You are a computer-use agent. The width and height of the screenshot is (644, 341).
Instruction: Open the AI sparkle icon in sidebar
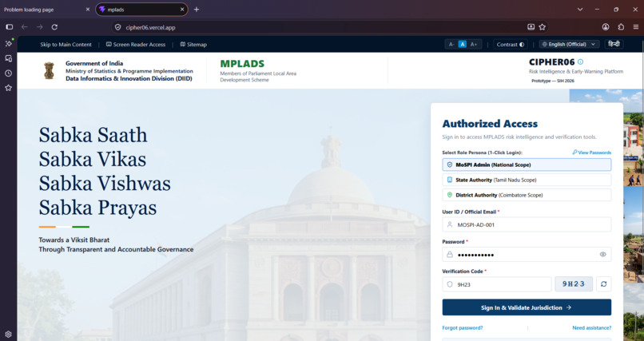(x=8, y=43)
